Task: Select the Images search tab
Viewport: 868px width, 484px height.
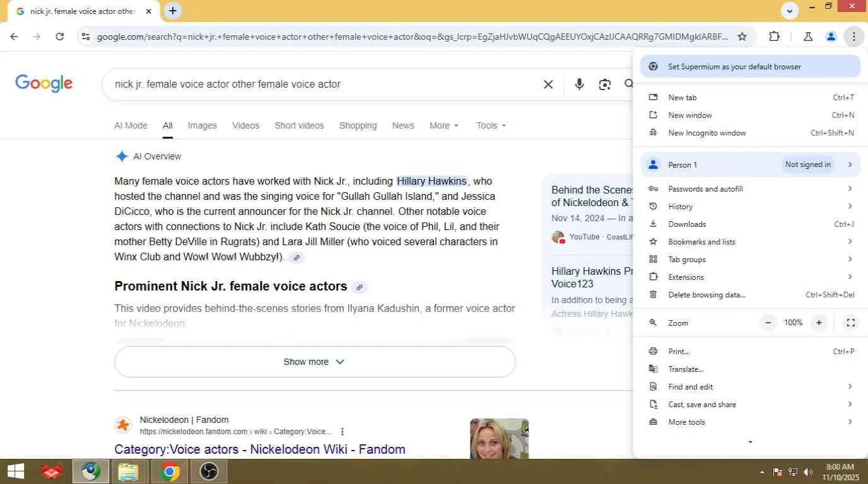Action: 202,125
